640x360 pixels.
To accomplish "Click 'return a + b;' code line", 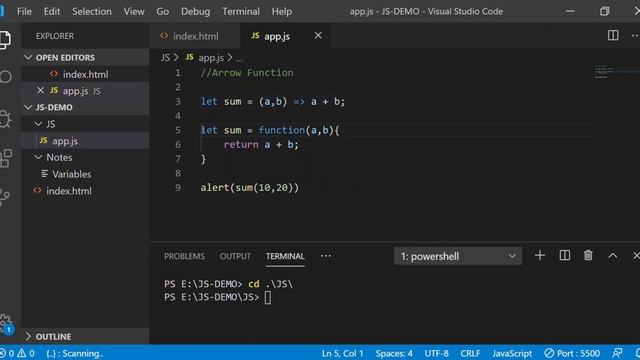I will 261,144.
